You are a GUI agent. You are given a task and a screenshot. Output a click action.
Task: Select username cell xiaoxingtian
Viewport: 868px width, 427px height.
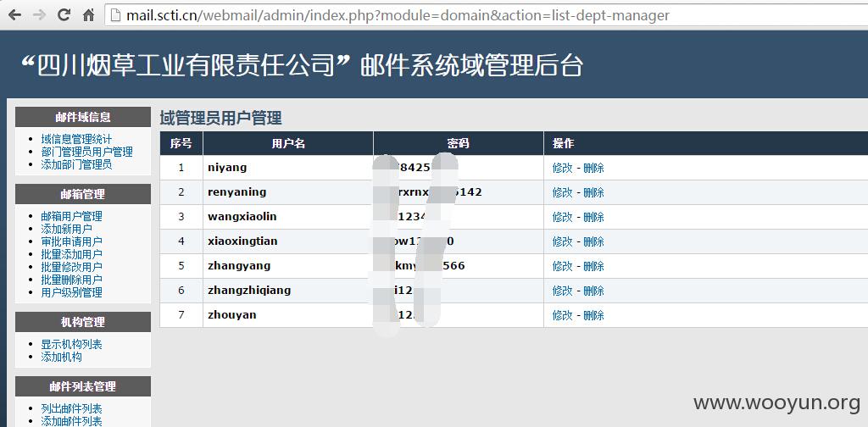(x=288, y=241)
